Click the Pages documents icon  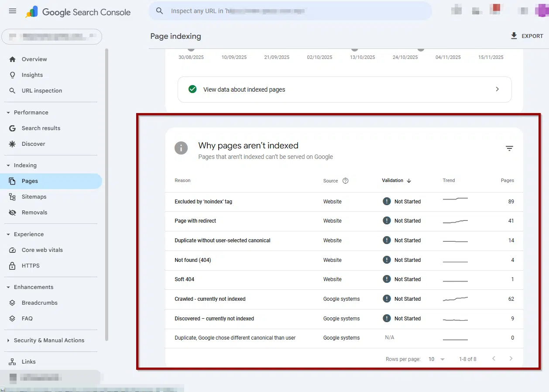click(x=12, y=181)
